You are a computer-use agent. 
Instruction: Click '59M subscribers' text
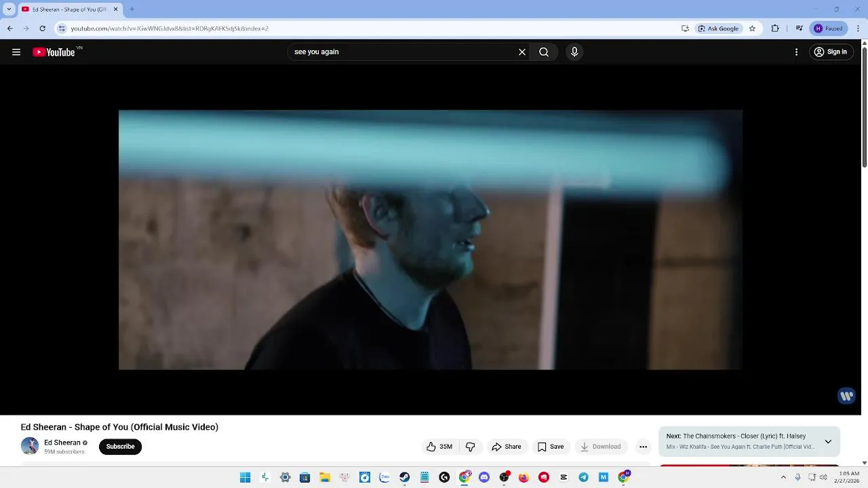click(x=64, y=451)
